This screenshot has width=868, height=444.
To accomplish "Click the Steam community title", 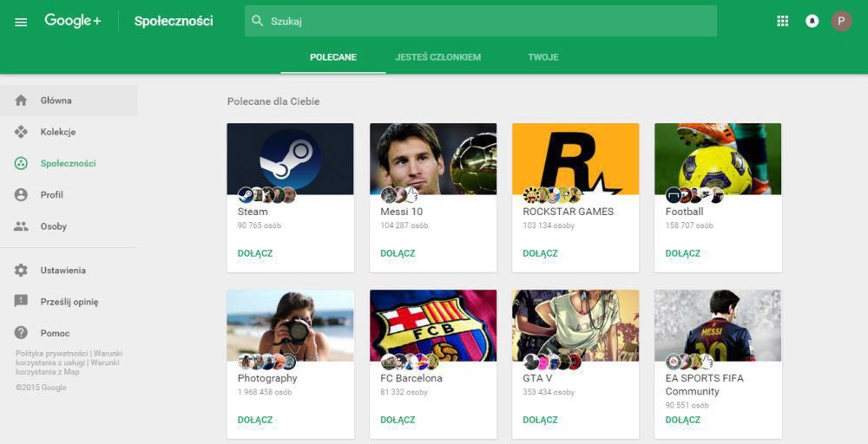I will [253, 212].
